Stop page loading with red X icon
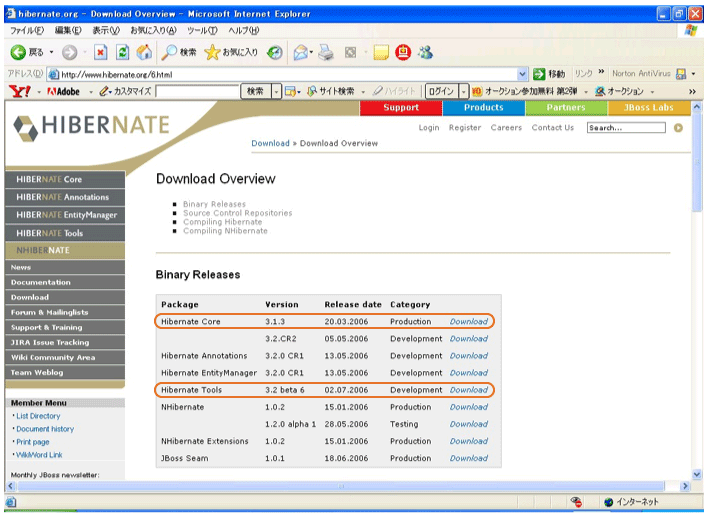The height and width of the screenshot is (519, 710). (101, 53)
